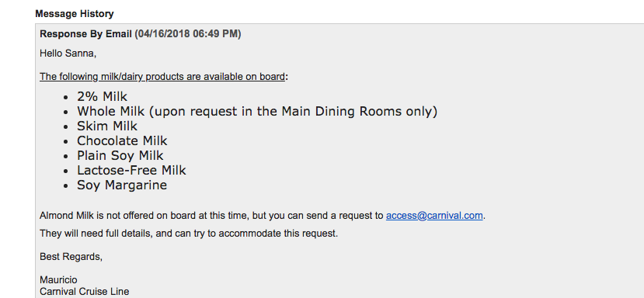Select the Mauricio signature name
The width and height of the screenshot is (644, 298).
point(58,280)
